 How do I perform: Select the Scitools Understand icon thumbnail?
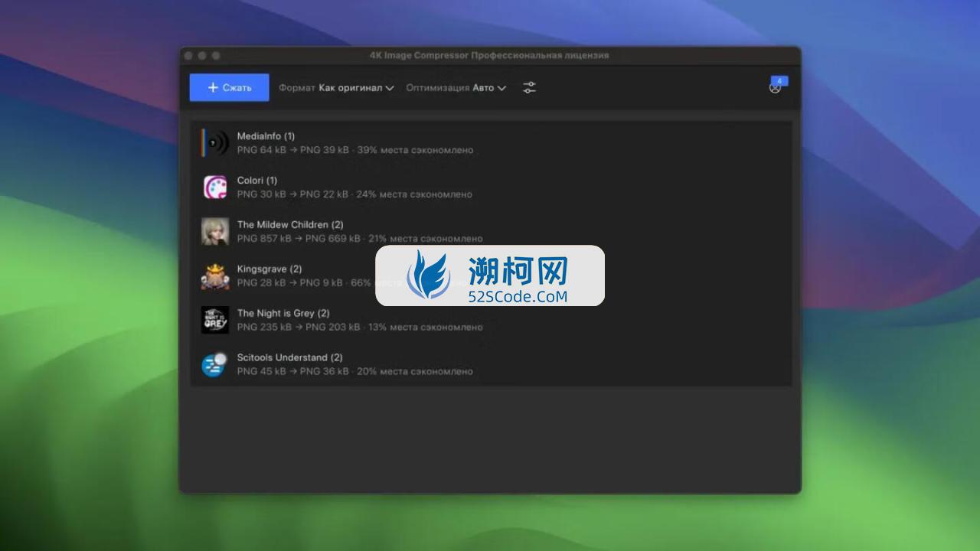(215, 364)
